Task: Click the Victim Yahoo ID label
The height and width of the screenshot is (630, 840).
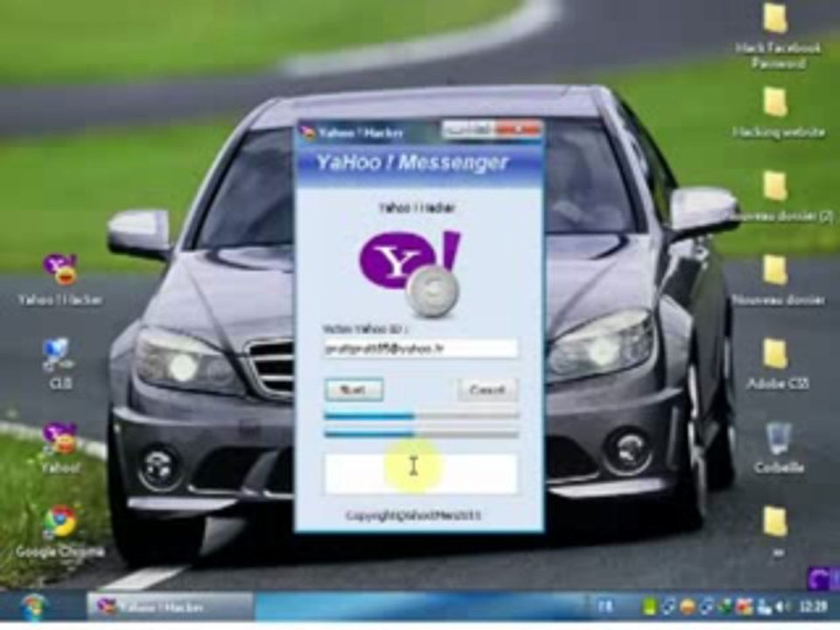Action: pos(366,328)
